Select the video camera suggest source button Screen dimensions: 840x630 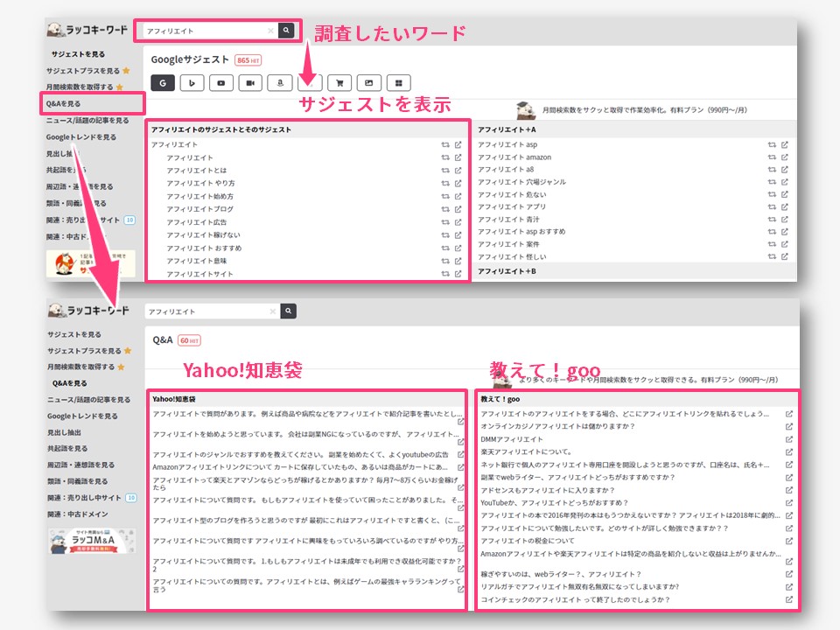[250, 83]
